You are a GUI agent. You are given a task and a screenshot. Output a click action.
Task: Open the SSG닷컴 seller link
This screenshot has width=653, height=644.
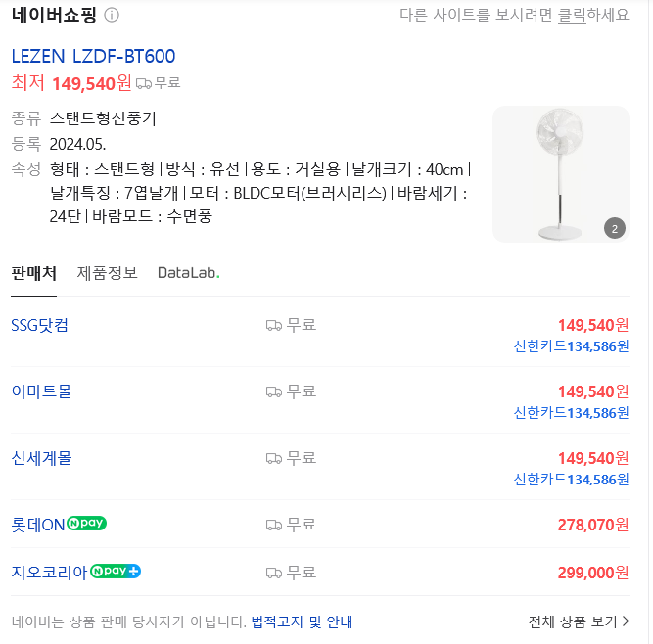pyautogui.click(x=39, y=325)
